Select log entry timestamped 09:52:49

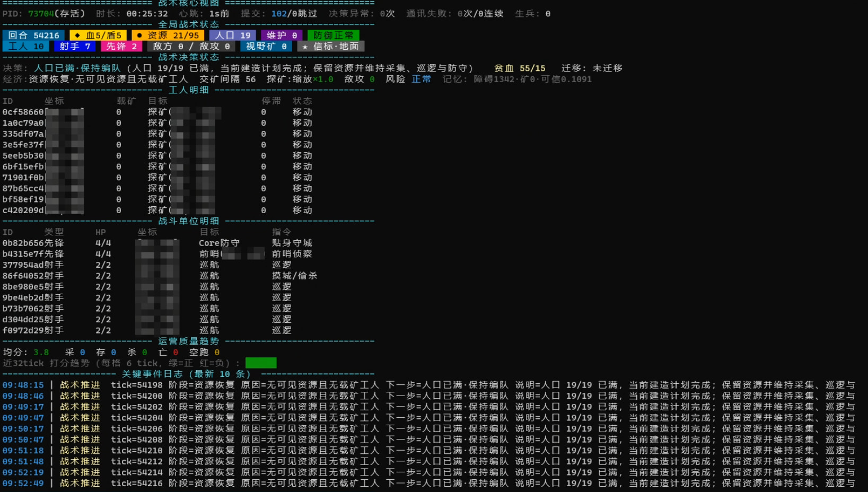429,484
